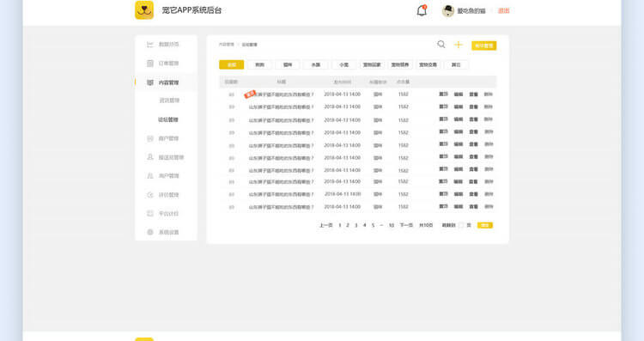Open 用户管理 in the sidebar
The image size is (644, 341).
[168, 176]
